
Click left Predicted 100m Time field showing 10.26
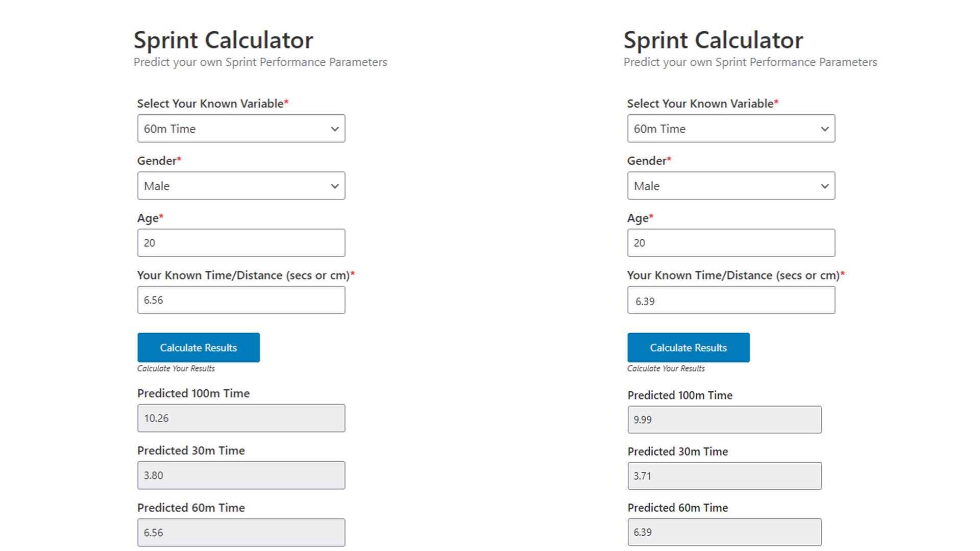coord(241,418)
